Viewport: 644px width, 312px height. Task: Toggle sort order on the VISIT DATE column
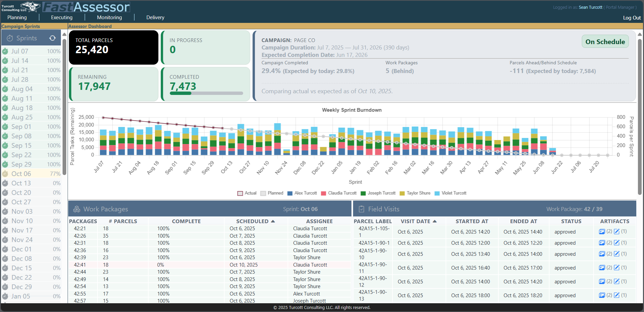coord(418,221)
